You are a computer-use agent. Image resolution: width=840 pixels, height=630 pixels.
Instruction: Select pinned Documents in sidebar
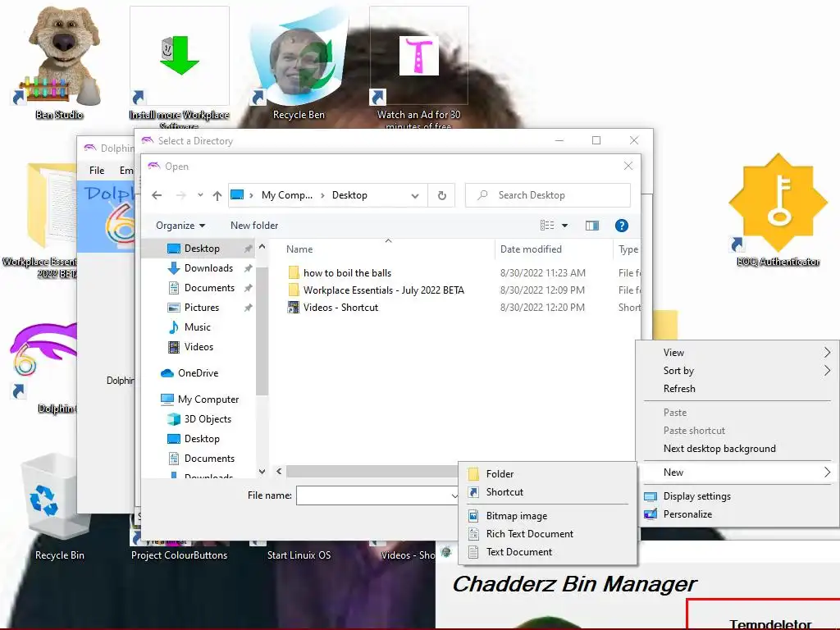(x=209, y=288)
